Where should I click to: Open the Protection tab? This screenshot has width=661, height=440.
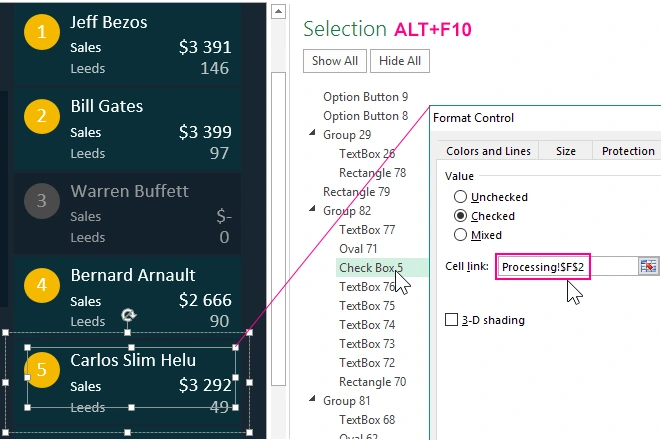point(627,151)
